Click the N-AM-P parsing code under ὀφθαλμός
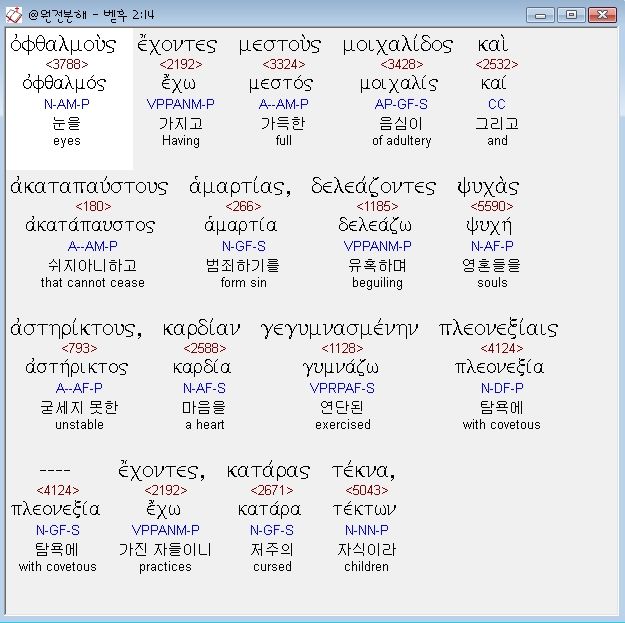This screenshot has height=623, width=625. tap(67, 104)
